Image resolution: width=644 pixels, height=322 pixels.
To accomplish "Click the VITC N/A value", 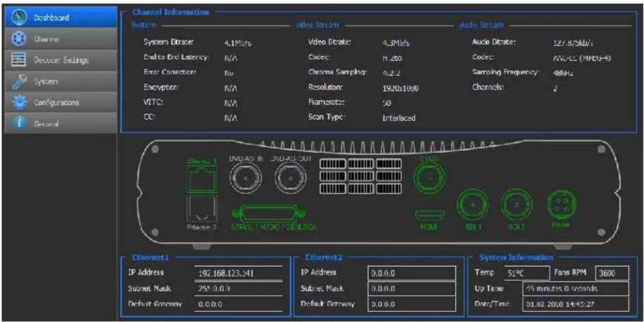I will click(x=230, y=104).
